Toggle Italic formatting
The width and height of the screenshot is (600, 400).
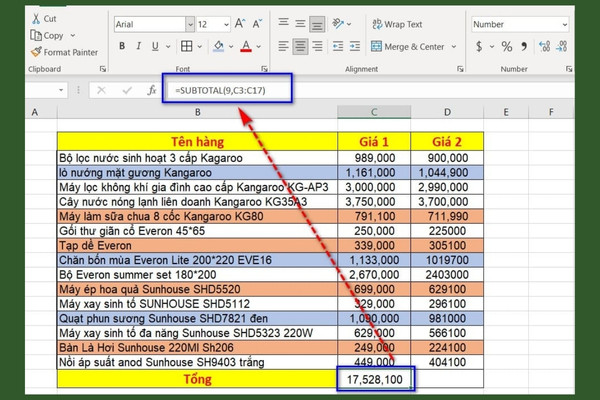pyautogui.click(x=138, y=46)
